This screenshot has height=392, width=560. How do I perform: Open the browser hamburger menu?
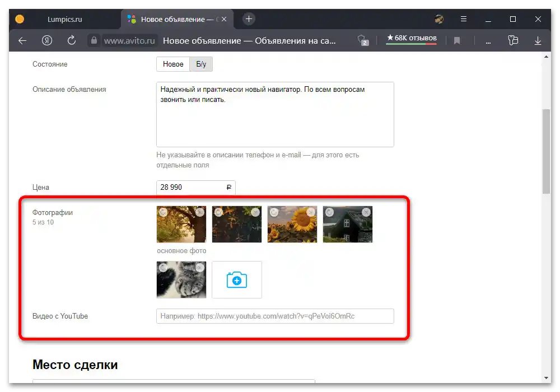tap(464, 19)
